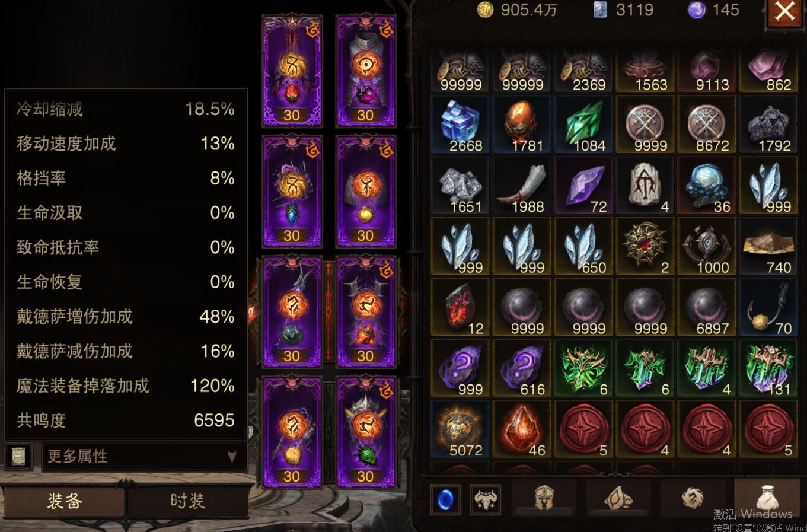Viewport: 807px width, 532px height.
Task: Click the curved fang item with count 1988
Action: click(x=522, y=186)
